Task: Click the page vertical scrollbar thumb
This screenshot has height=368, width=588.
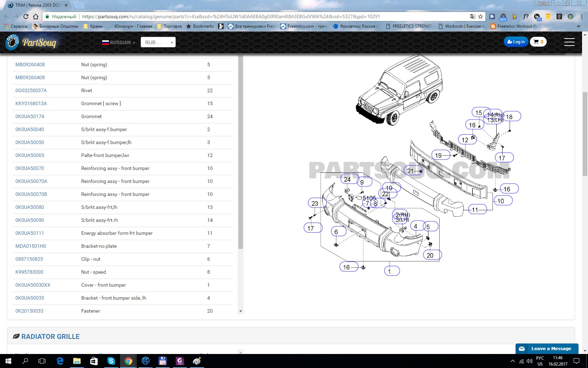Action: 585,134
